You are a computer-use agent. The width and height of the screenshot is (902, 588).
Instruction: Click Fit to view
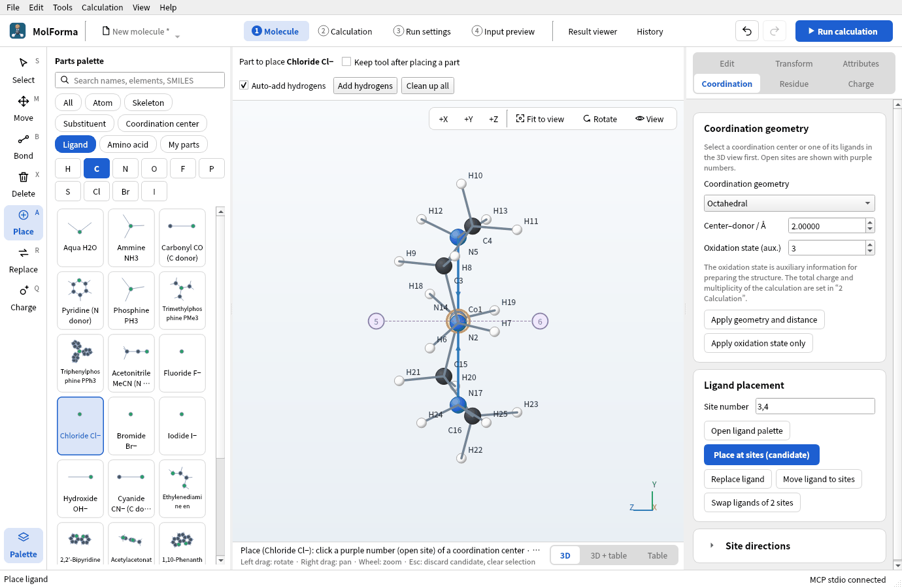point(540,119)
